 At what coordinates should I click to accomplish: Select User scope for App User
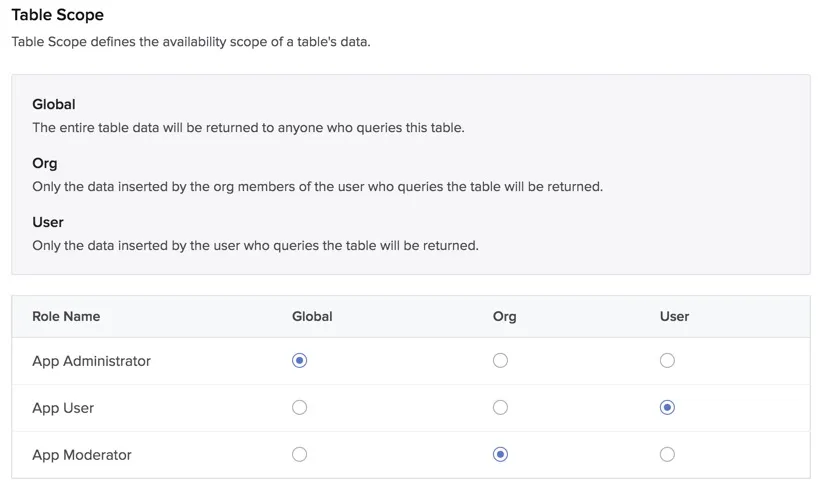[x=667, y=407]
